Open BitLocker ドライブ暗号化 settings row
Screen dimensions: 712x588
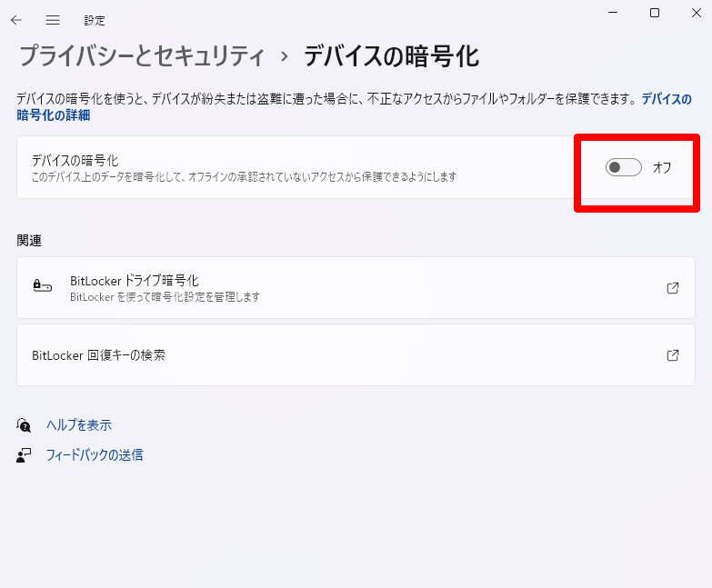coord(346,288)
